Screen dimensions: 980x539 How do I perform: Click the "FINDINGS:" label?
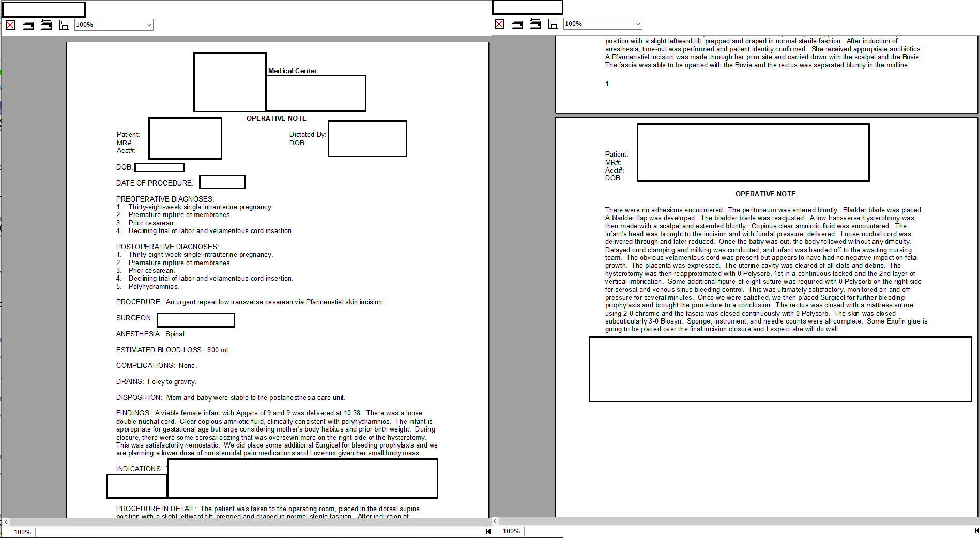click(x=133, y=413)
